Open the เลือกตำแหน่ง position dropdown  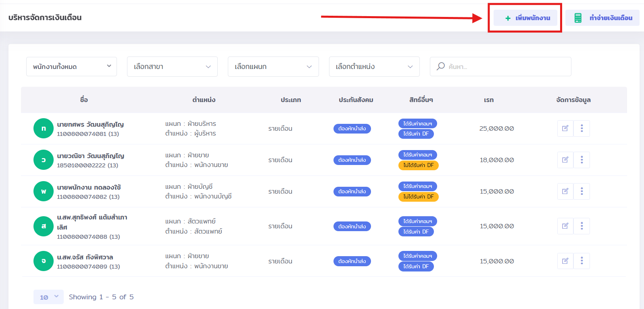click(x=374, y=67)
